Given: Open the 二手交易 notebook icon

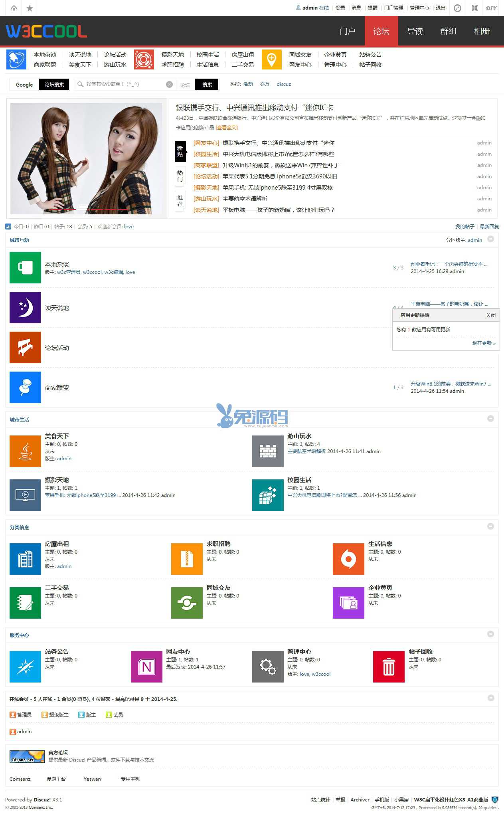Looking at the screenshot, I should 25,603.
